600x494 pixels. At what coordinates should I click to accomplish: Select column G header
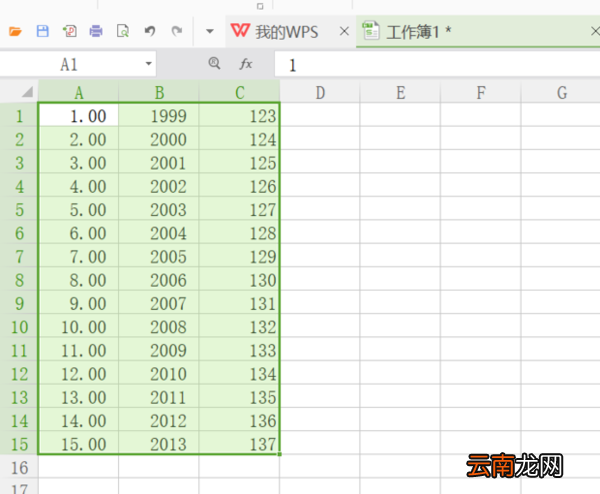(x=561, y=92)
